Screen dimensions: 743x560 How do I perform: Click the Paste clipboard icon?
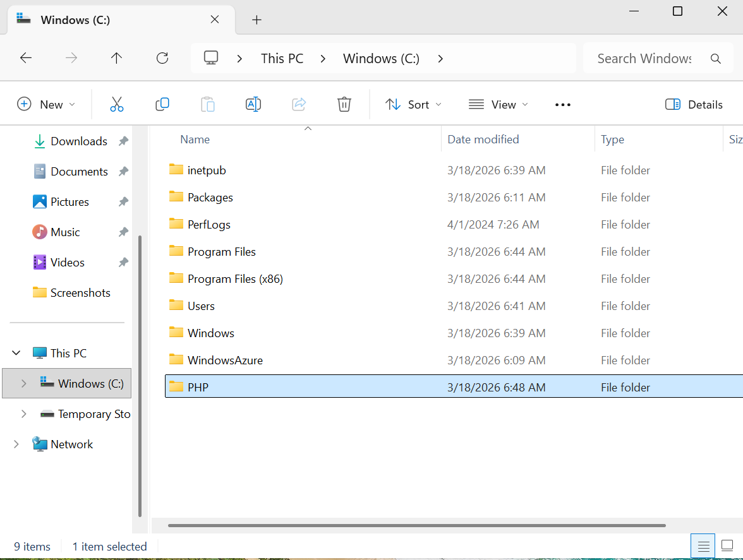pyautogui.click(x=207, y=104)
